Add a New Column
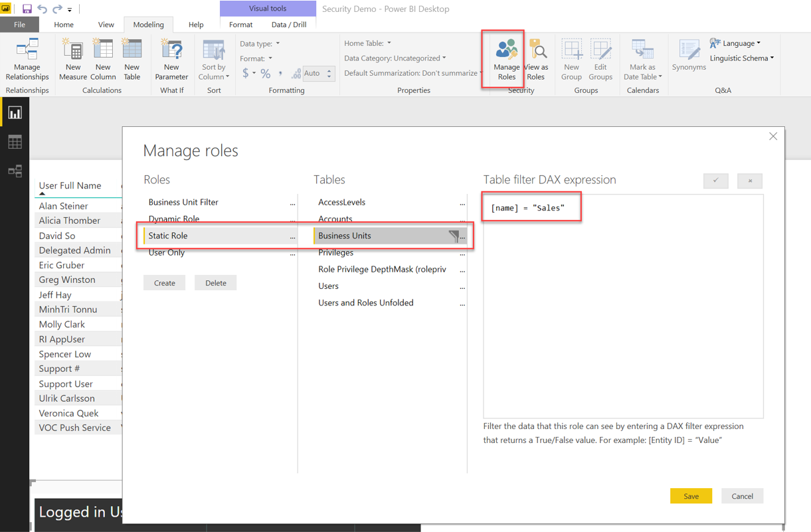Screen dimensions: 811x532 click(102, 60)
